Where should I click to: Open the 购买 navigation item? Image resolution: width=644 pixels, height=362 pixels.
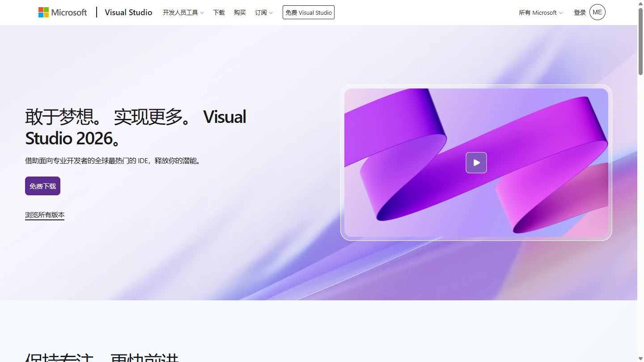coord(240,13)
